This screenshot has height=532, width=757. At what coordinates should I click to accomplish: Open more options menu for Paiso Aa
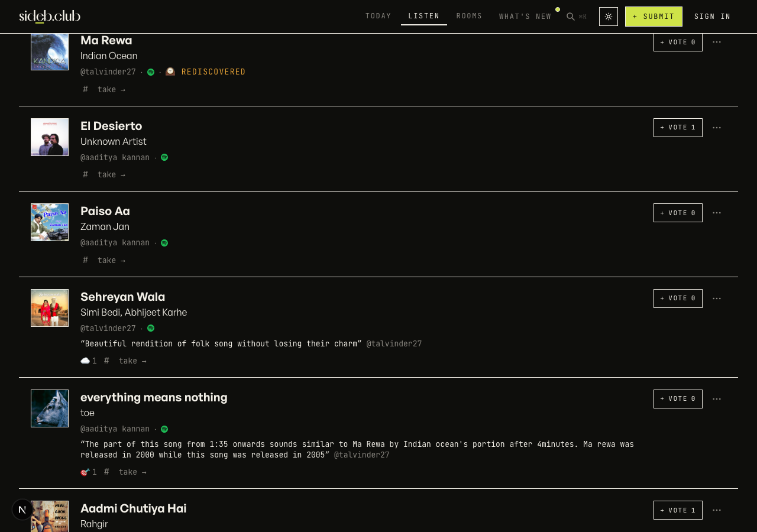[717, 213]
